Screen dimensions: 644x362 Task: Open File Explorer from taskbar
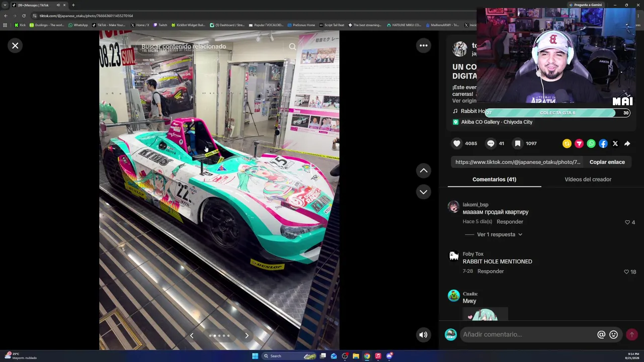click(x=356, y=356)
